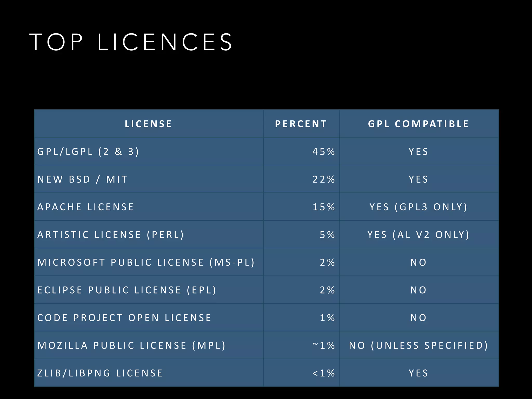532x399 pixels.
Task: Click the NEW BSD / MIT cell
Action: tap(83, 179)
